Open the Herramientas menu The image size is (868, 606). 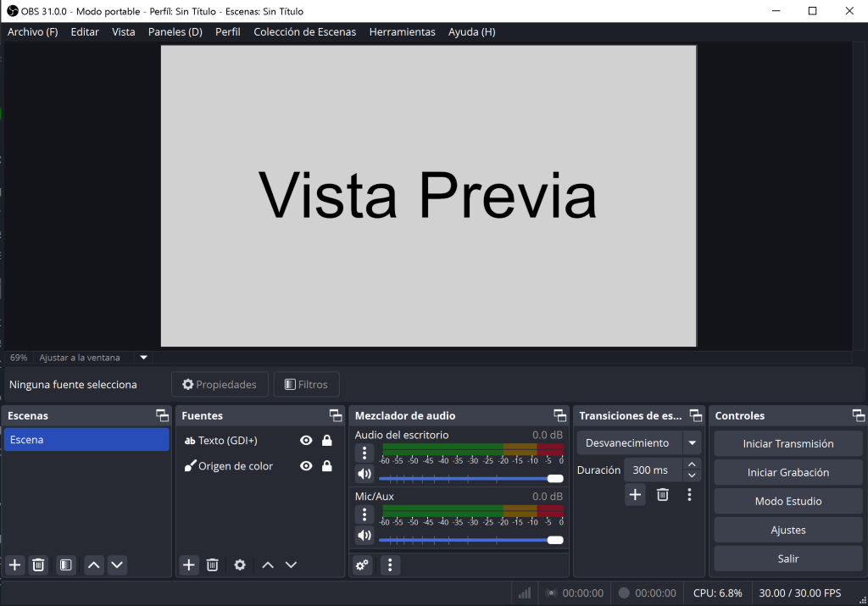[x=402, y=31]
